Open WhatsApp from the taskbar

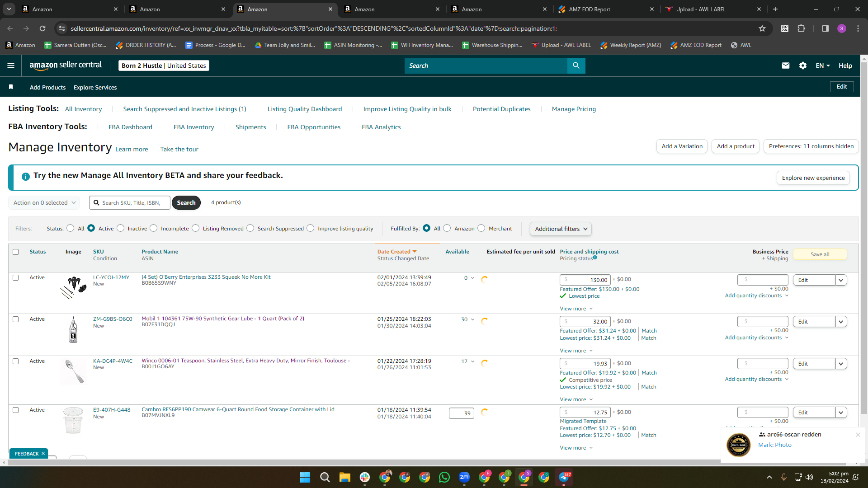(x=444, y=477)
